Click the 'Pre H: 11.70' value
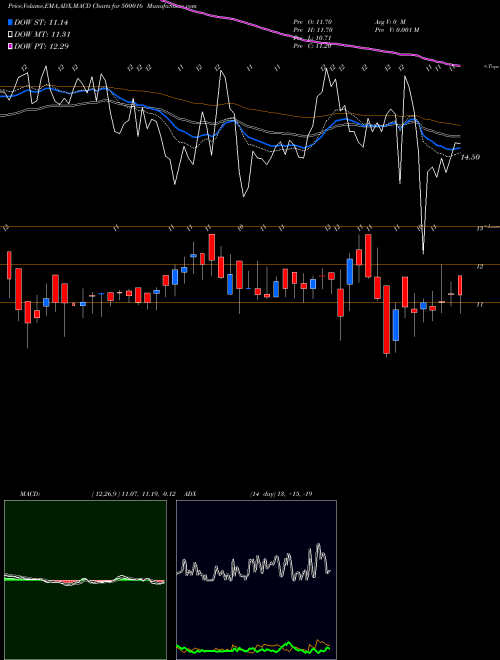This screenshot has width=500, height=660. tap(313, 30)
